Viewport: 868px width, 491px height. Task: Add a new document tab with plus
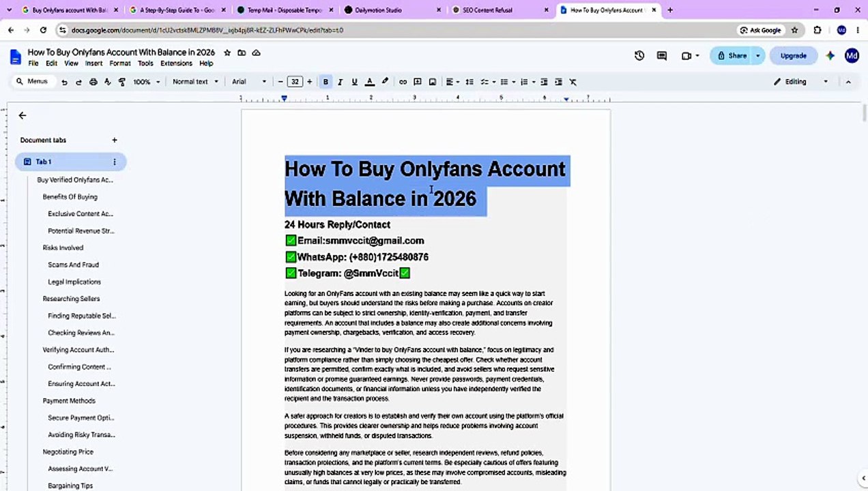tap(115, 140)
